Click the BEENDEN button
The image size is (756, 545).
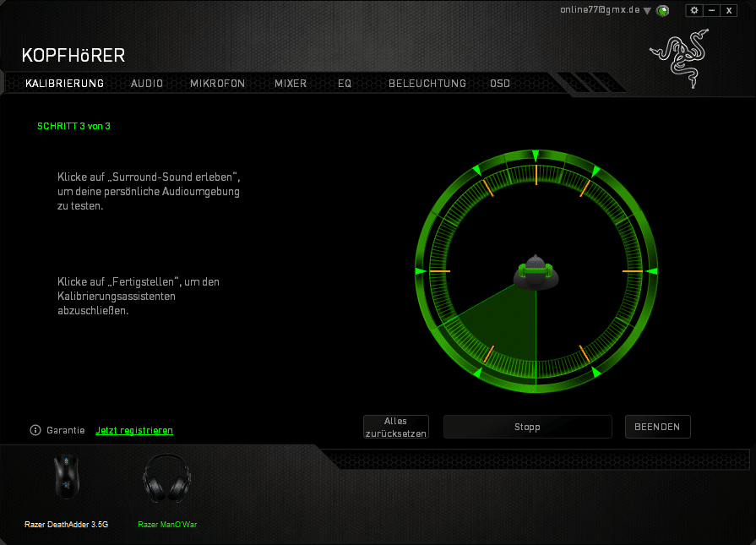click(x=657, y=427)
